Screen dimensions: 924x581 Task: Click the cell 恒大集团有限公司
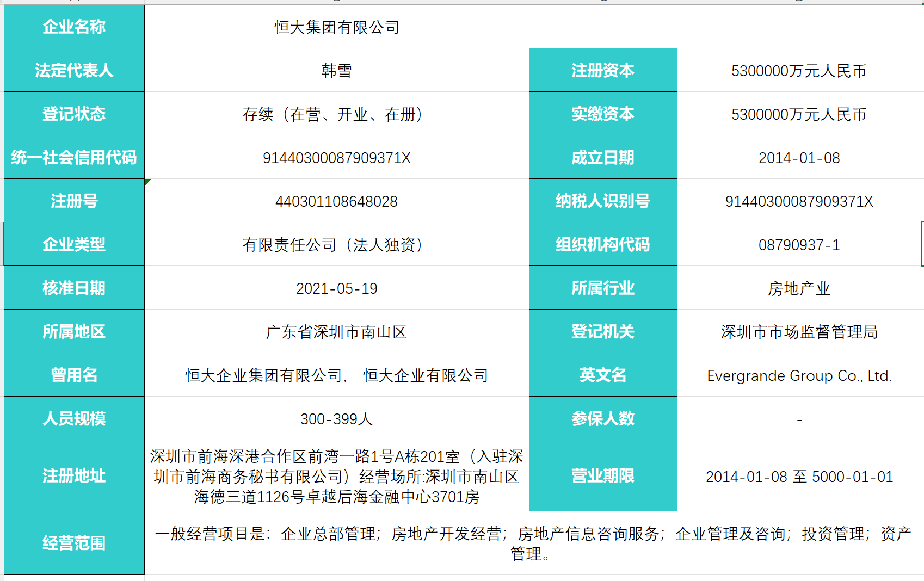pos(337,27)
